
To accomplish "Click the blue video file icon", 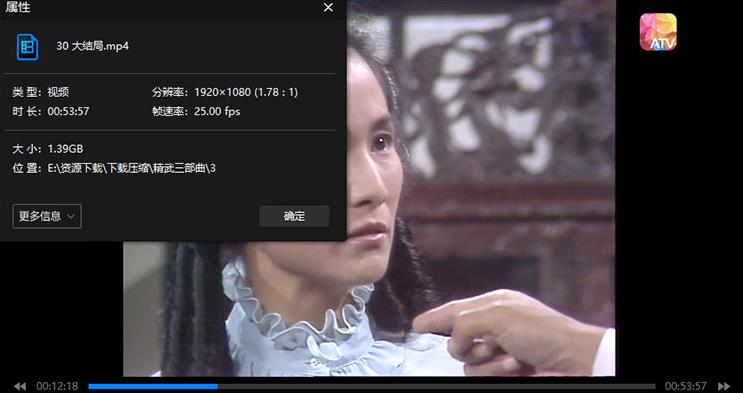I will coord(27,46).
